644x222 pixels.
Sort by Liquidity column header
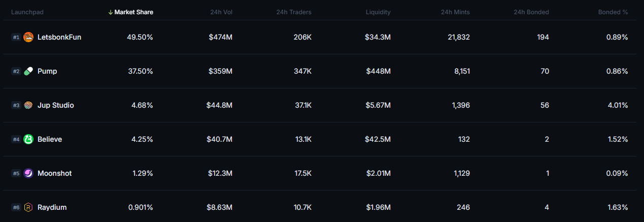click(378, 12)
